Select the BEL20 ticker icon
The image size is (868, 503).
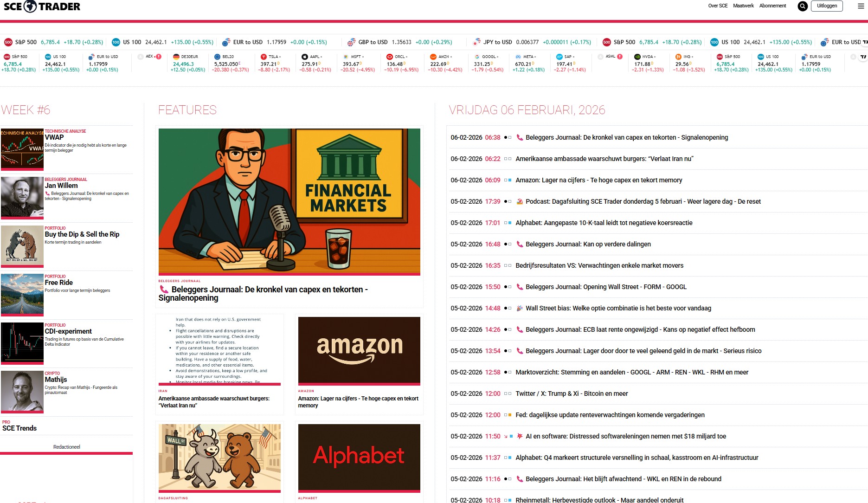[217, 57]
